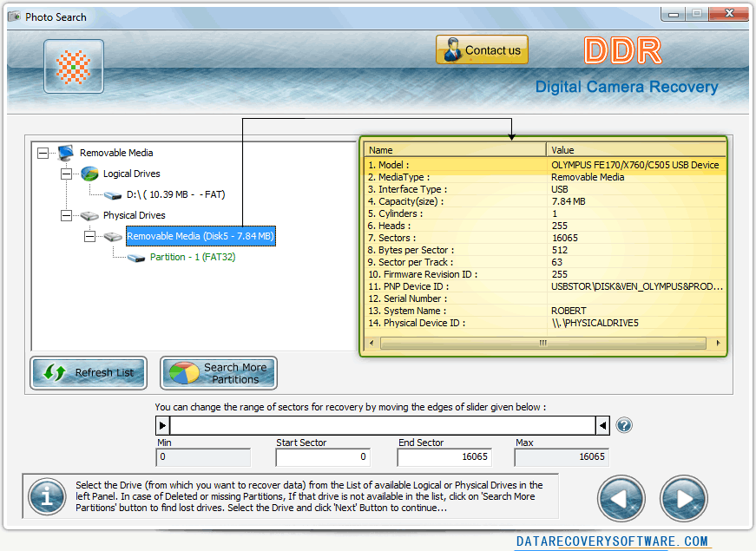Click the Removable Media root label
Image resolution: width=756 pixels, height=551 pixels.
point(116,153)
